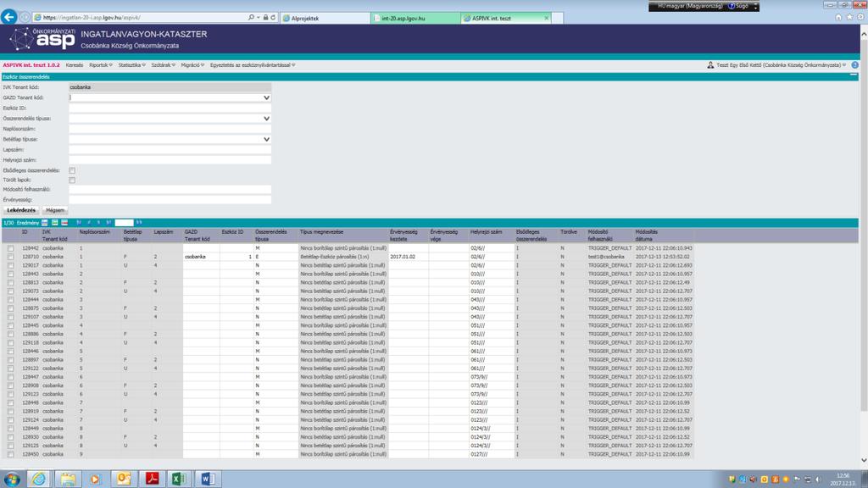Click the Naplósorszám column header
The image size is (868, 488).
tap(94, 232)
